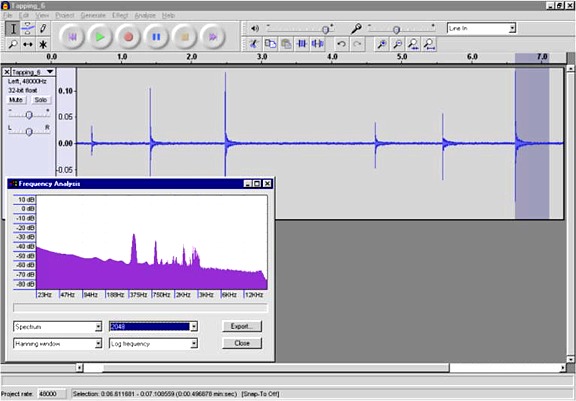Click the left arrow of horizontal scrollbar

79,367
